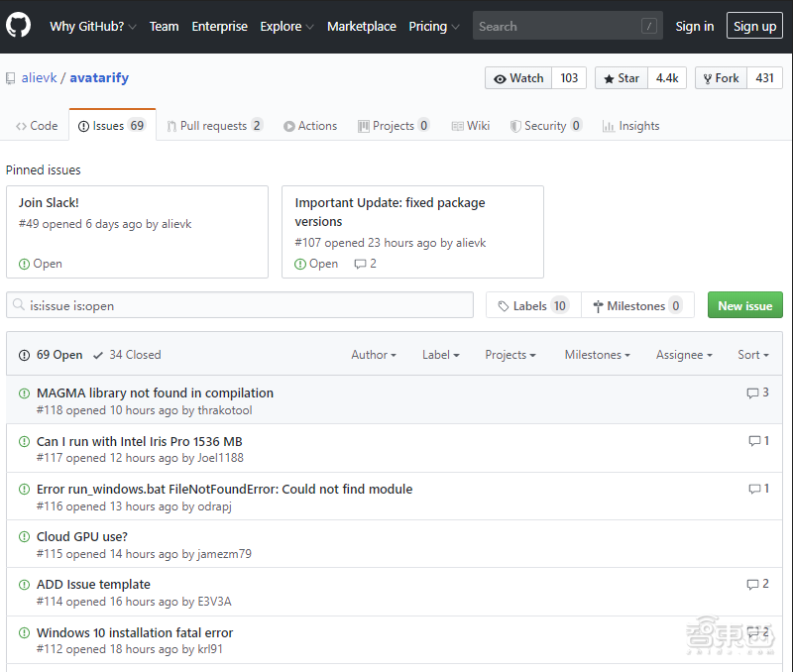Click comment icon on Intel Iris Pro issue
Screen dimensions: 793x672
point(754,441)
